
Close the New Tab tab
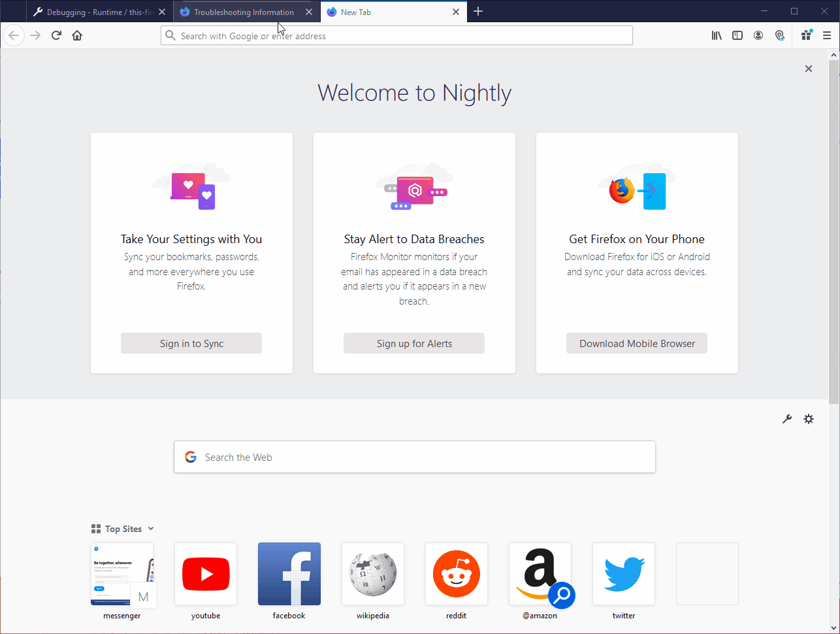pyautogui.click(x=456, y=12)
